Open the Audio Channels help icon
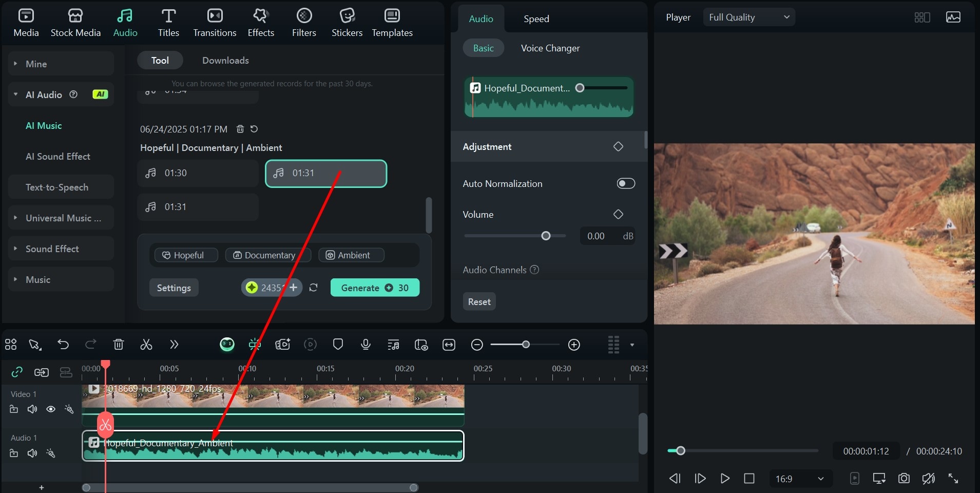 [534, 270]
